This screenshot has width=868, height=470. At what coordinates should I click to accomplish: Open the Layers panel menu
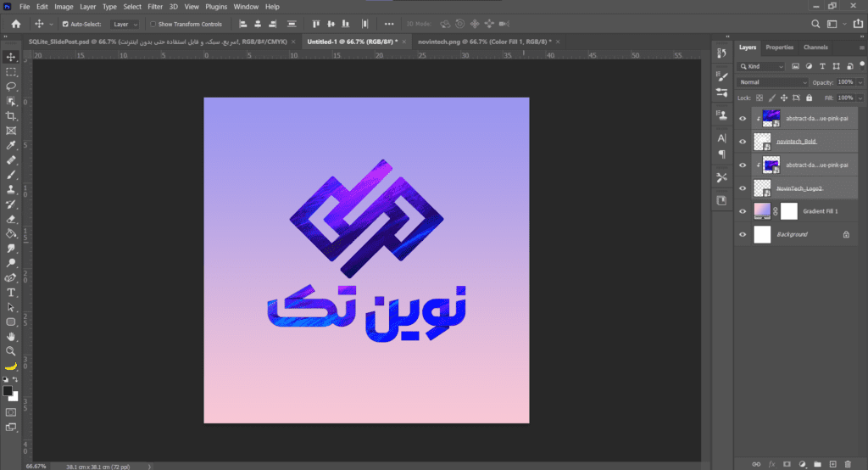point(861,48)
